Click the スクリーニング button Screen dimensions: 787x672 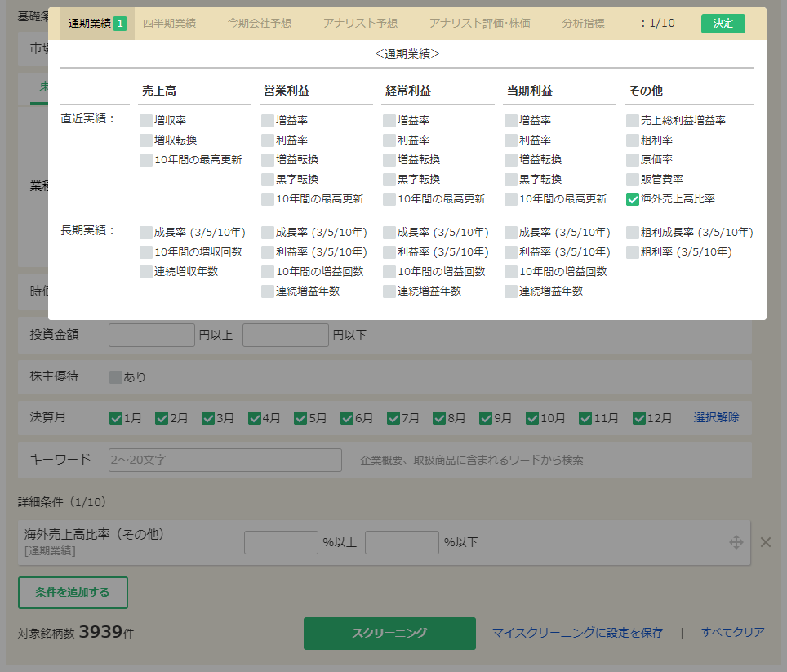point(389,633)
